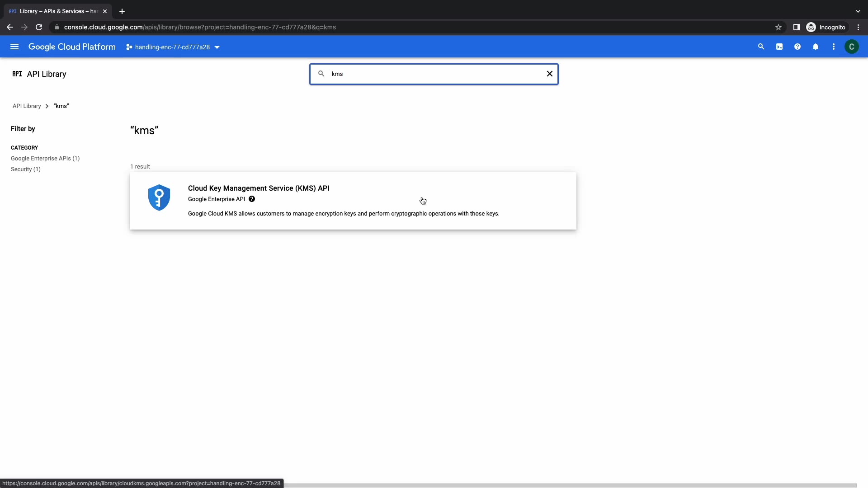Open the header three-dot settings menu

point(834,47)
